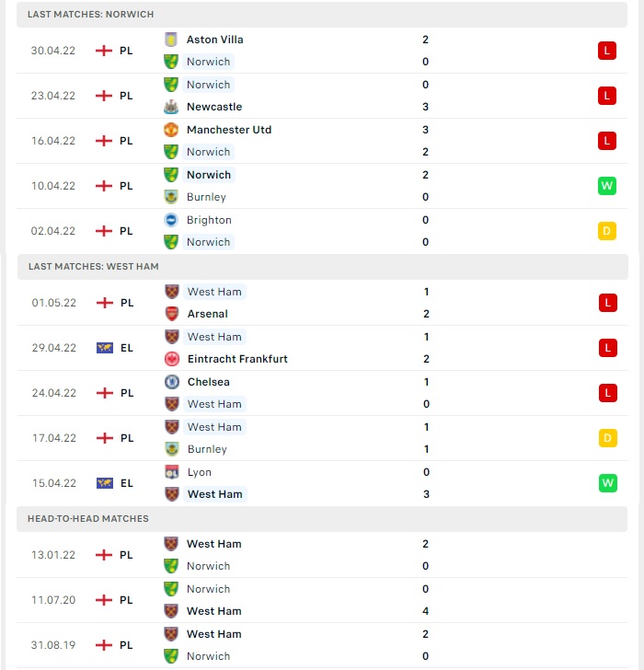Click the Manchester Utd crest icon
Image resolution: width=644 pixels, height=670 pixels.
(x=171, y=130)
